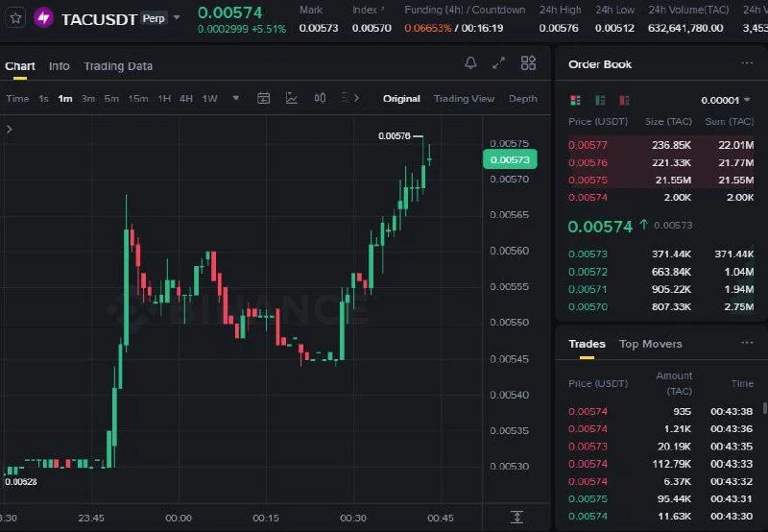Viewport: 768px width, 532px height.
Task: Open Trades panel more options menu
Action: point(747,343)
